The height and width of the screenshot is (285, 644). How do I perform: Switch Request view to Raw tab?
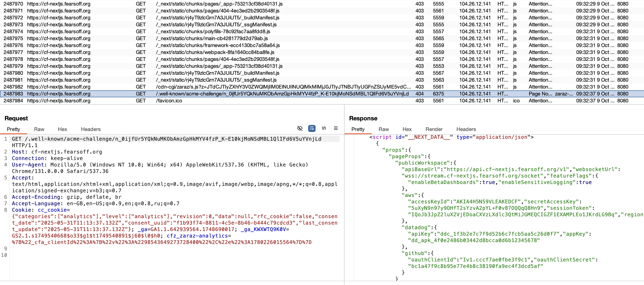pos(39,129)
